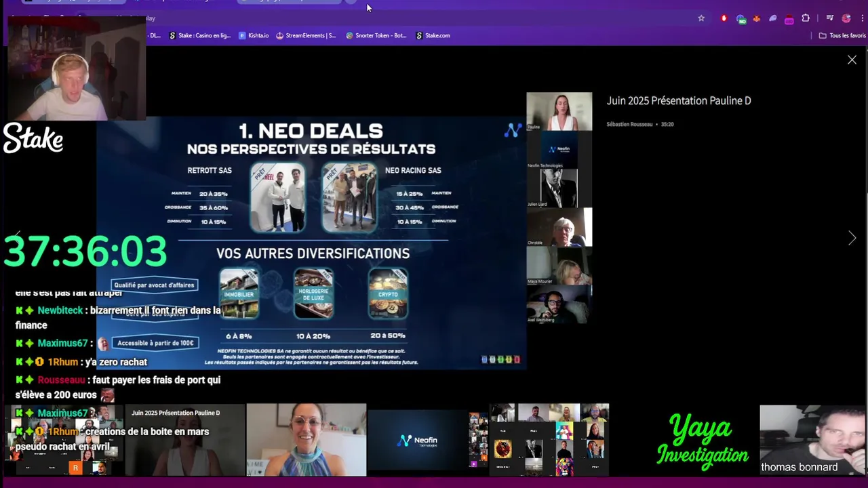Open the Extensions puzzle-piece menu
Viewport: 868px width, 488px height.
[x=806, y=18]
